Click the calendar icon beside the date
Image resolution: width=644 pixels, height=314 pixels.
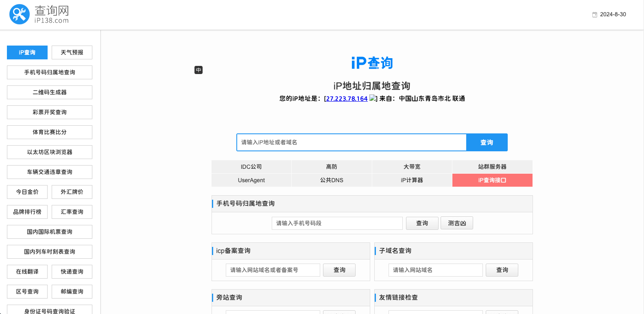594,15
